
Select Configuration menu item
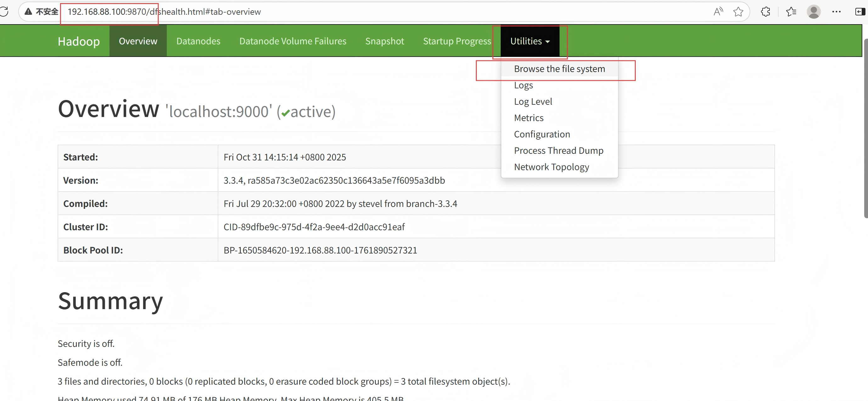point(542,134)
